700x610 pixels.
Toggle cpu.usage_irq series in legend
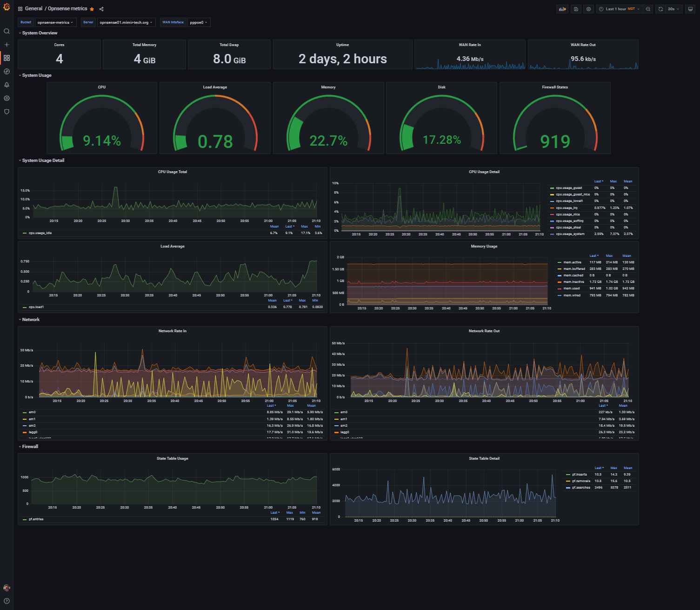coord(567,208)
